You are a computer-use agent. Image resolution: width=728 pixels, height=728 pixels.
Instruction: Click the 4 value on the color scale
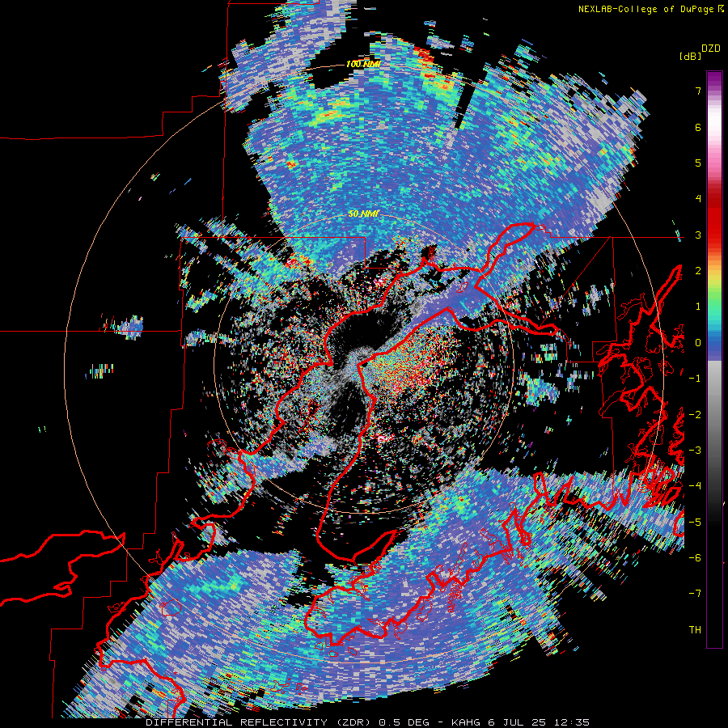698,199
